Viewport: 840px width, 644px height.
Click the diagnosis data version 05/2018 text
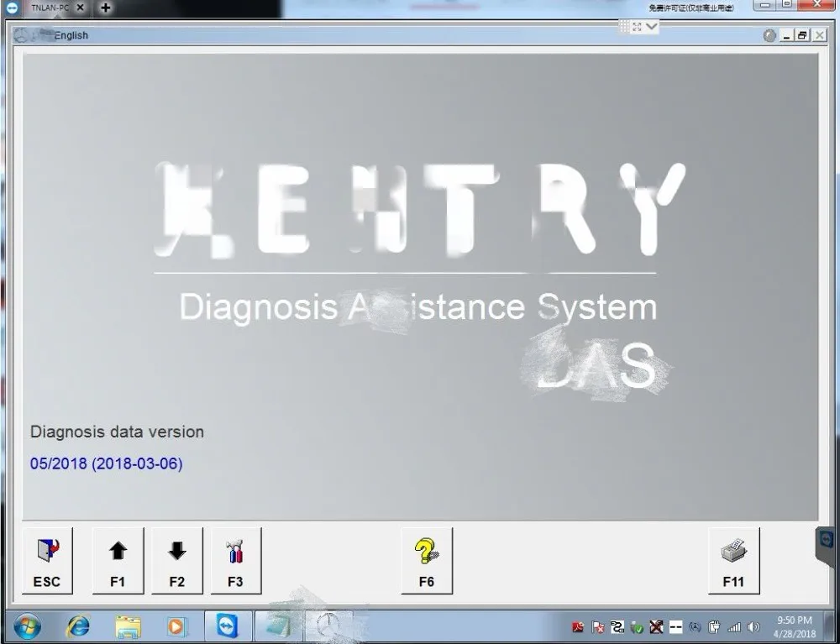tap(106, 463)
